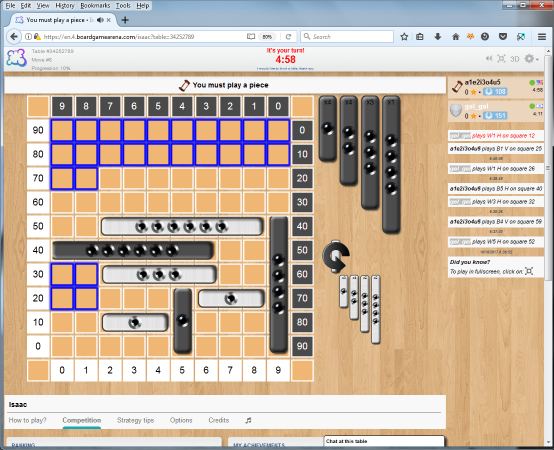
Task: Mute the tab audio speaker icon
Action: [100, 20]
